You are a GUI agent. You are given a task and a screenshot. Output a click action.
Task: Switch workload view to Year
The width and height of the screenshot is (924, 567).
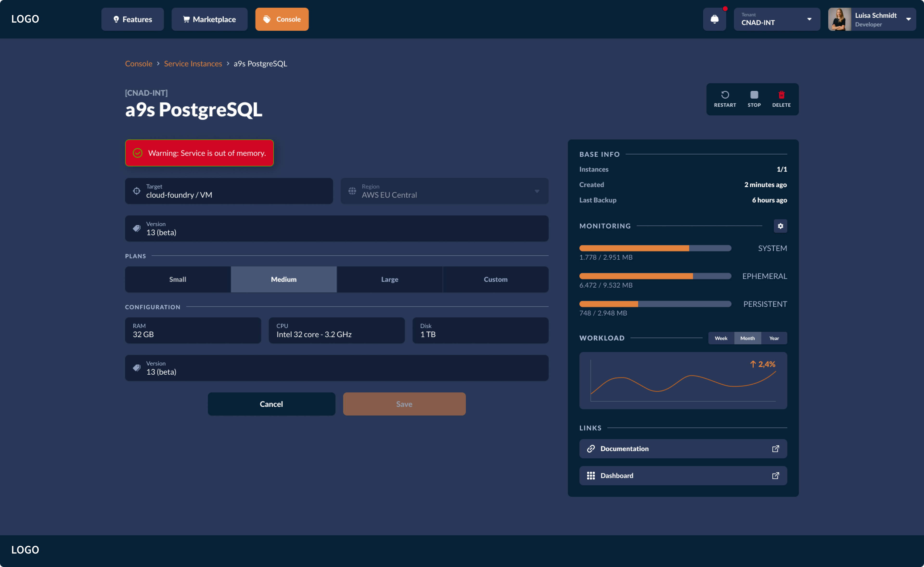tap(774, 338)
